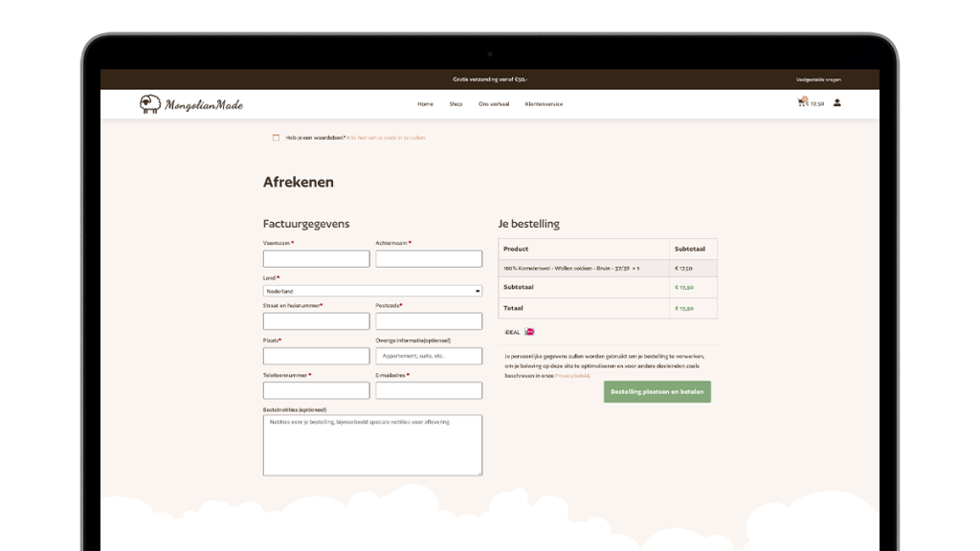Open Klantenservice menu item

[x=544, y=103]
